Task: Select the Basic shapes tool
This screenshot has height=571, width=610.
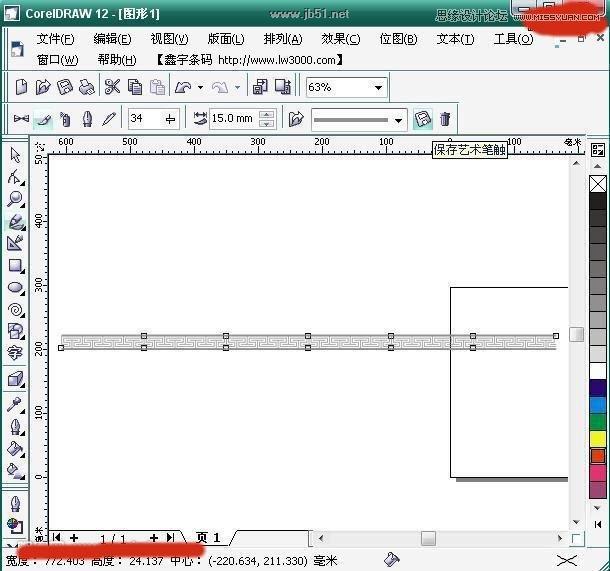Action: (16, 331)
